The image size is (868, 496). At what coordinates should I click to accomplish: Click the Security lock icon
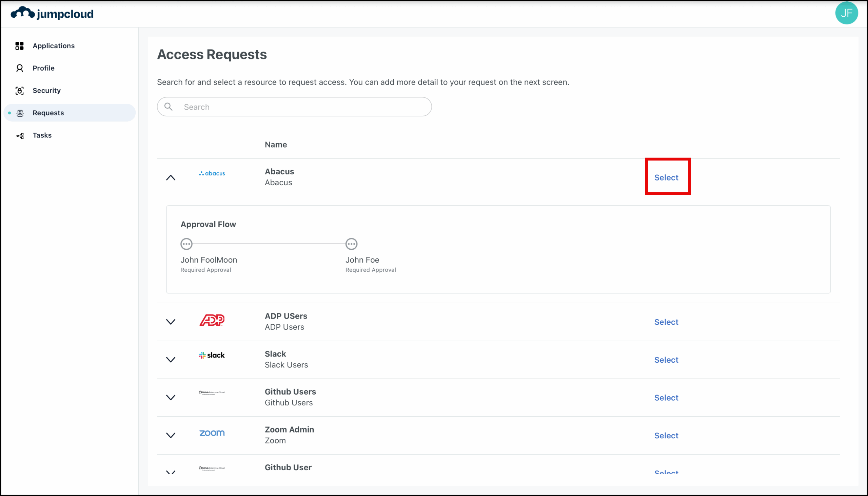pyautogui.click(x=19, y=91)
